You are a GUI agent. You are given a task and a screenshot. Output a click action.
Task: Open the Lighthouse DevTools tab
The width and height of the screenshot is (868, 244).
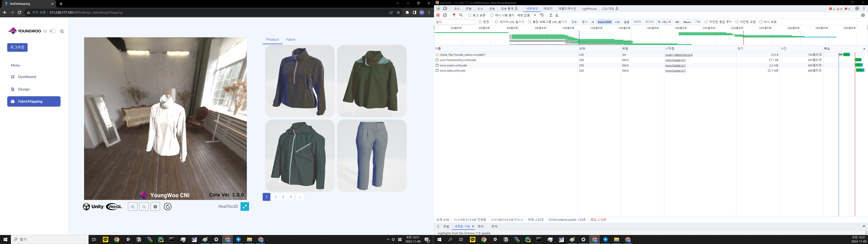[x=589, y=9]
